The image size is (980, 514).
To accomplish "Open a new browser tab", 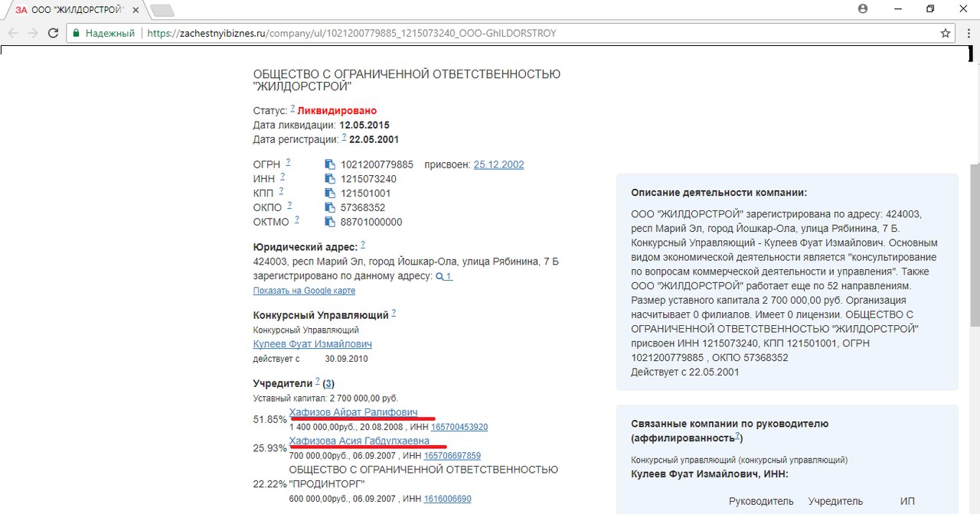I will (162, 10).
